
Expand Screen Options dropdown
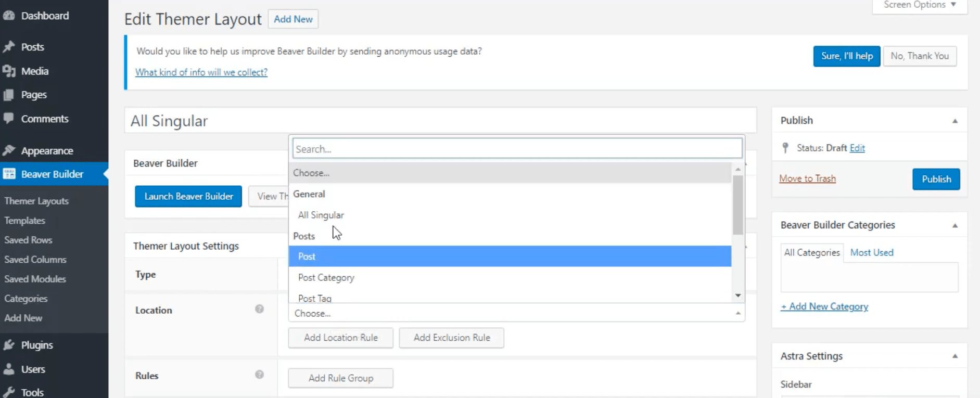(x=920, y=5)
